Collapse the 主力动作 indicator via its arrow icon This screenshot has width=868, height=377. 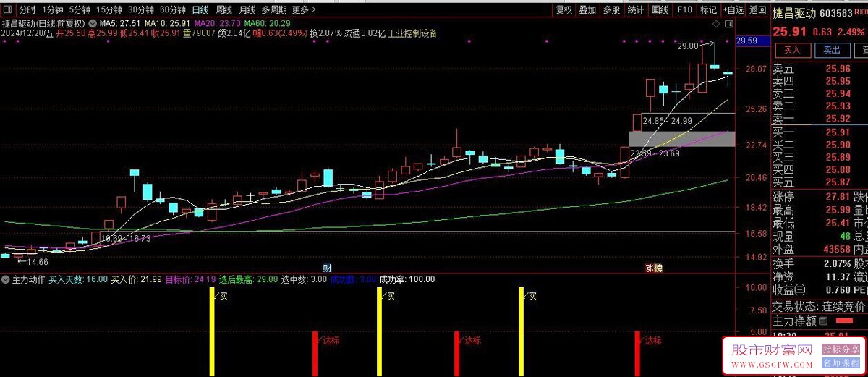point(6,279)
